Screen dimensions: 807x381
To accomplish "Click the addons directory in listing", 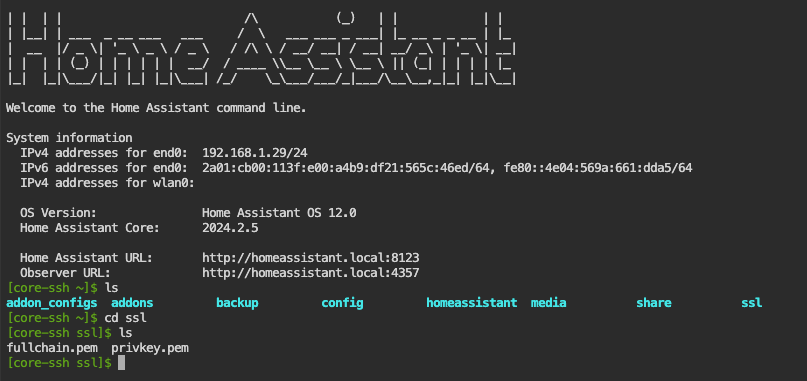I will (132, 303).
